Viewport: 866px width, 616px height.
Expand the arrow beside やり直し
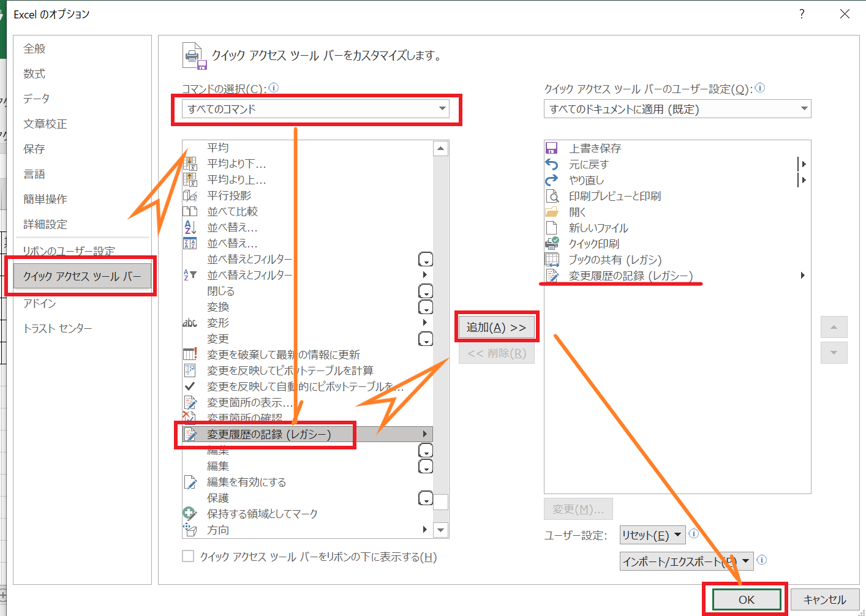pos(802,180)
